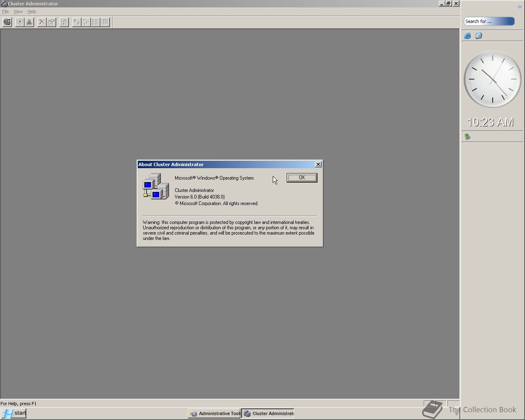Click the Take Offline triangle toolbar icon
525x420 pixels.
click(30, 22)
